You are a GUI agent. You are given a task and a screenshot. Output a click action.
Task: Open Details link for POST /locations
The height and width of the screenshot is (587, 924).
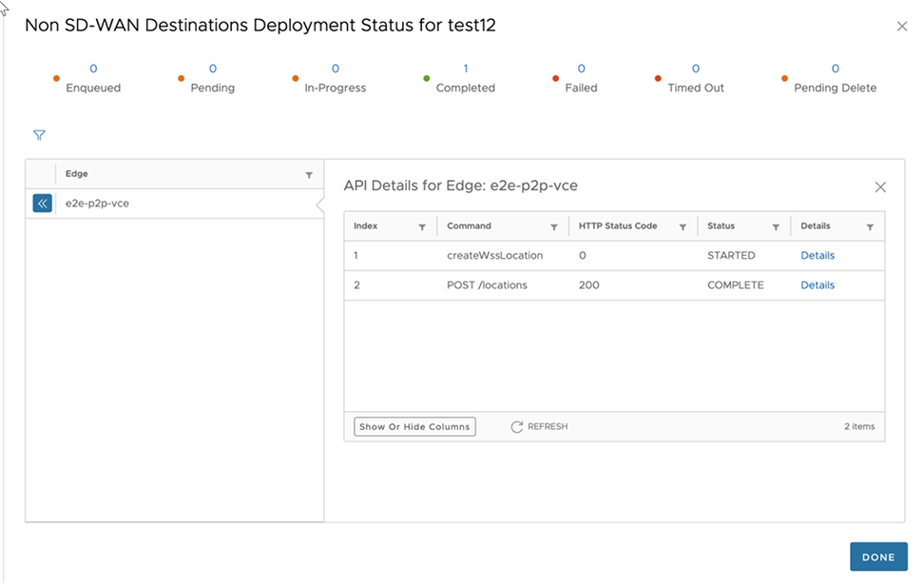click(x=818, y=285)
